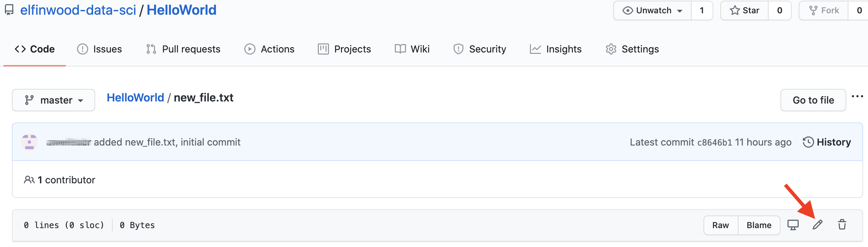Click the committer avatar image
This screenshot has height=247, width=868.
pos(29,142)
